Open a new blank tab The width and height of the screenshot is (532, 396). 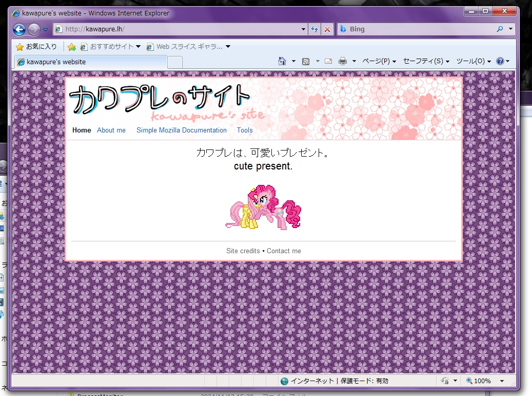175,63
